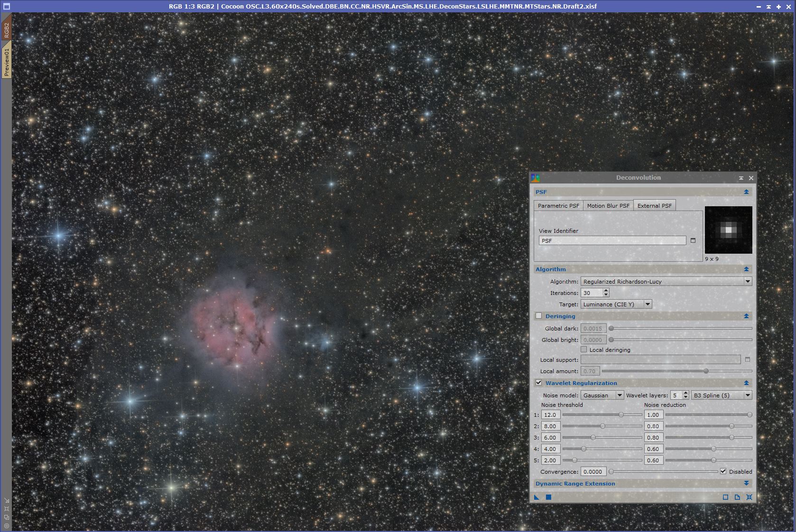The height and width of the screenshot is (532, 796).
Task: Enable the Deringing checkbox
Action: tap(539, 316)
